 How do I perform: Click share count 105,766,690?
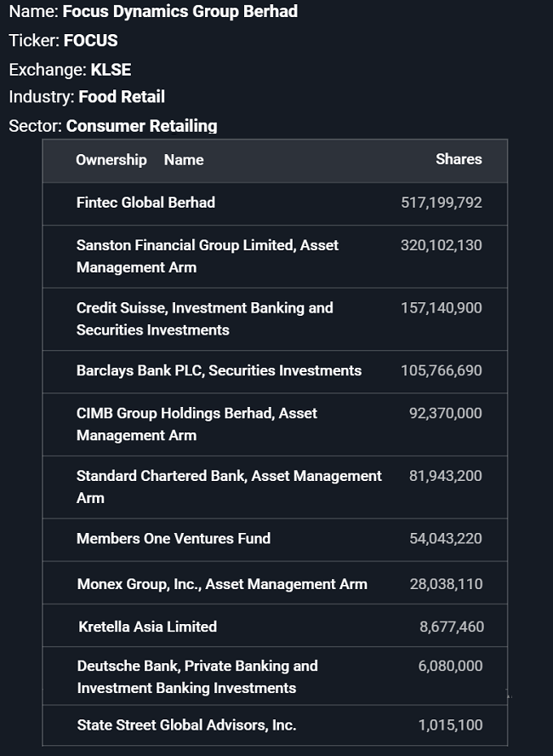click(x=442, y=370)
